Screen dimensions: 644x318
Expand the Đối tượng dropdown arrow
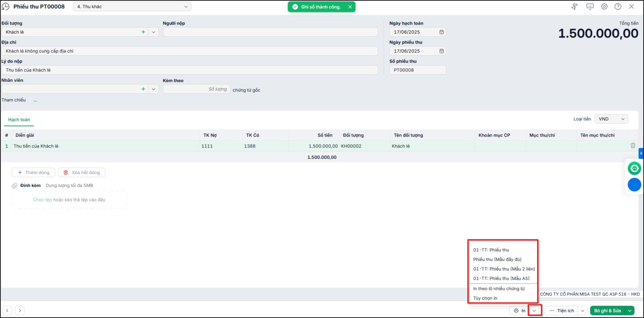point(153,32)
